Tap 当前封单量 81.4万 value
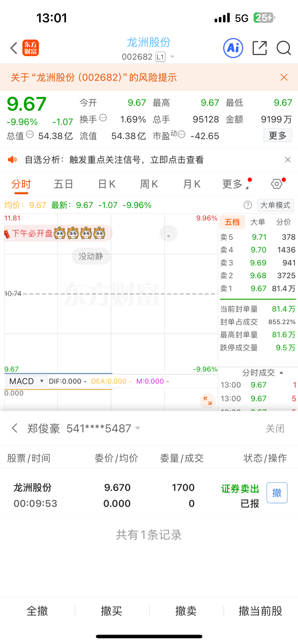Viewport: 298px width, 644px height. click(x=283, y=309)
